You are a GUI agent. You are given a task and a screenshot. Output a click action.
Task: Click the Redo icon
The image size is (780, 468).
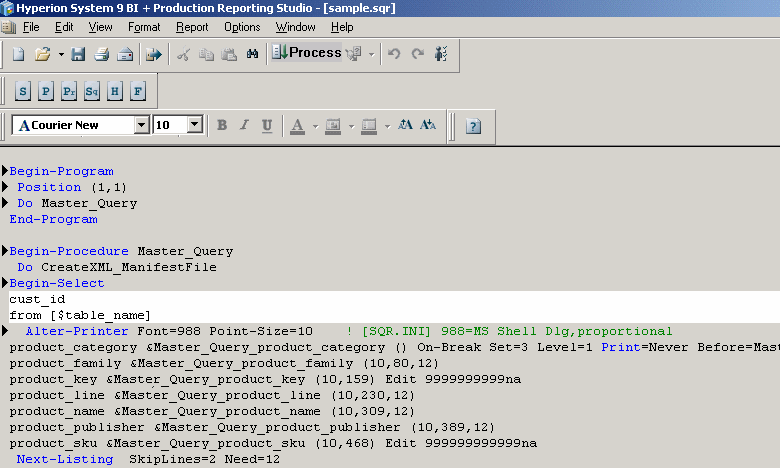(x=417, y=53)
